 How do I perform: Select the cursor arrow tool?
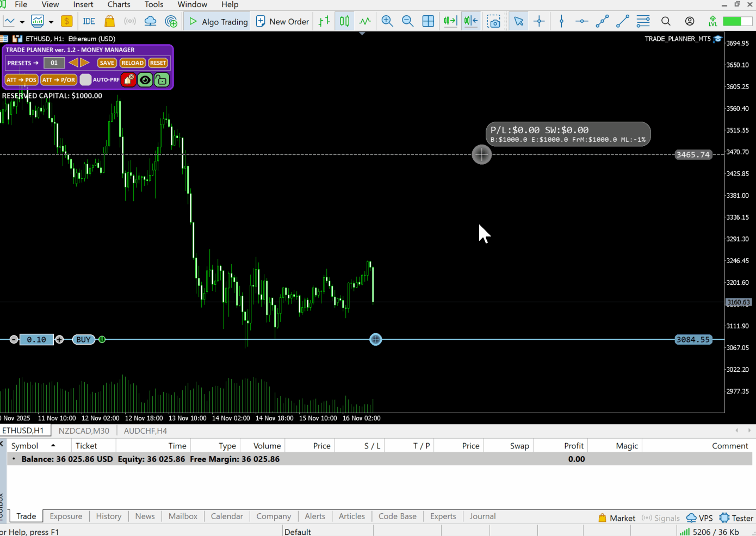(519, 21)
